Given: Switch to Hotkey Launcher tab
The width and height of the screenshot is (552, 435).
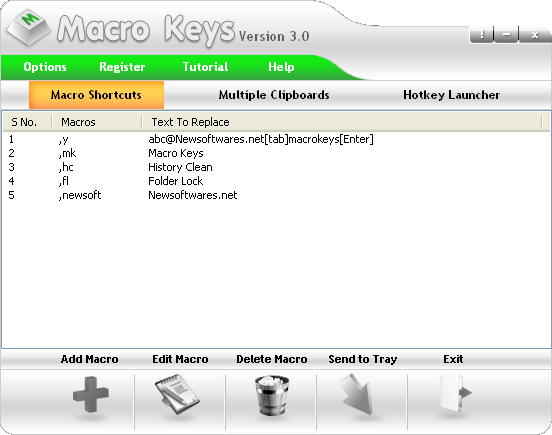Looking at the screenshot, I should tap(451, 95).
